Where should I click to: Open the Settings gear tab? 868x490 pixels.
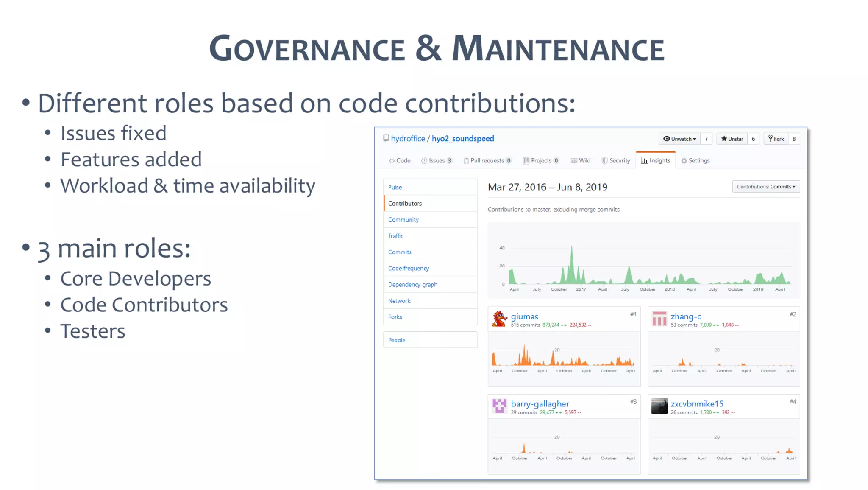pos(695,160)
